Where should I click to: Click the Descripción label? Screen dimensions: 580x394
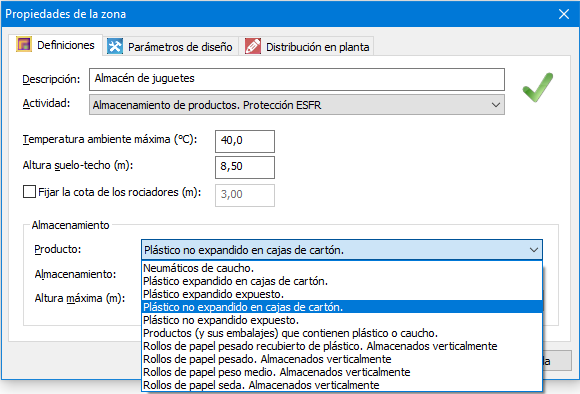pyautogui.click(x=51, y=79)
